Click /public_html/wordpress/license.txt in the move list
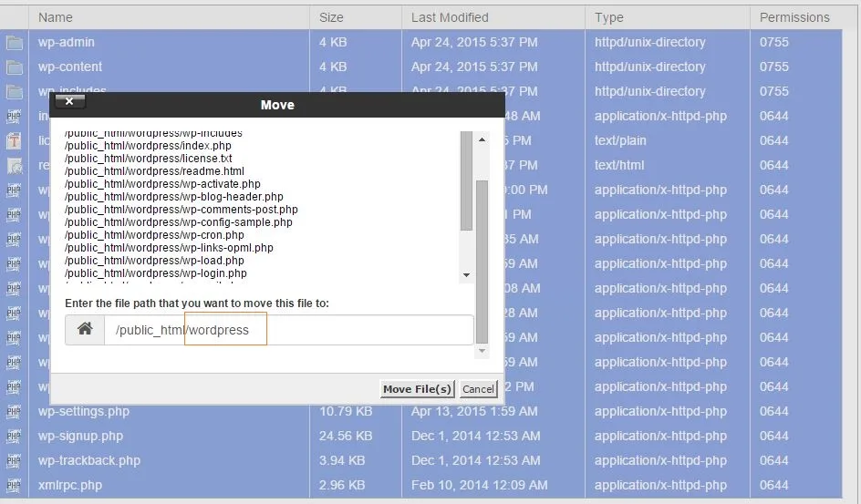861x504 pixels. click(149, 159)
